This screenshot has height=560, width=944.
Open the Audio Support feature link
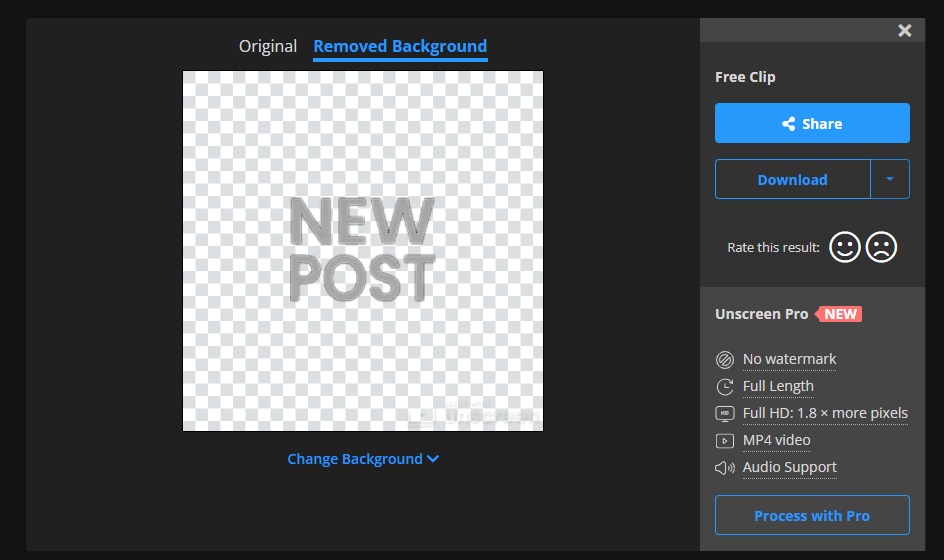tap(790, 468)
